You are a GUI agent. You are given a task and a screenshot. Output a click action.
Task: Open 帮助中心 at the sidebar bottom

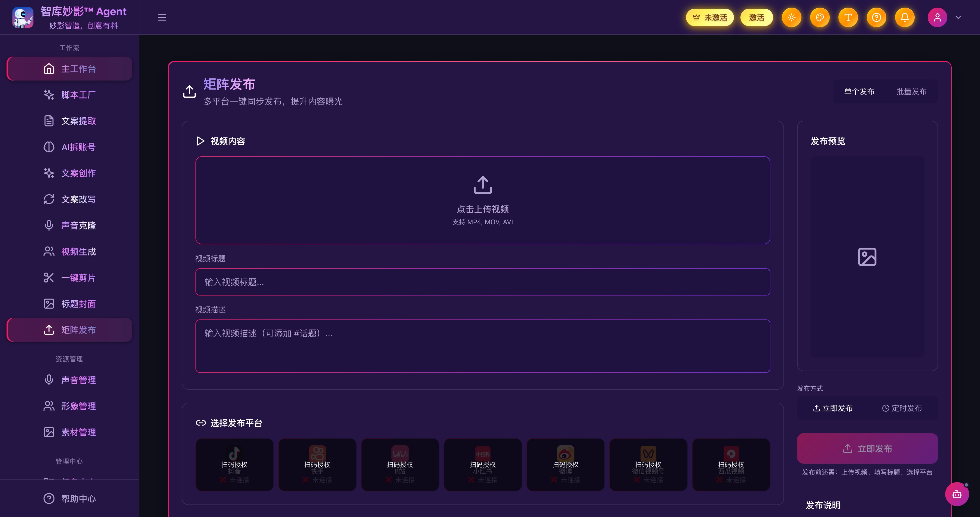coord(70,498)
